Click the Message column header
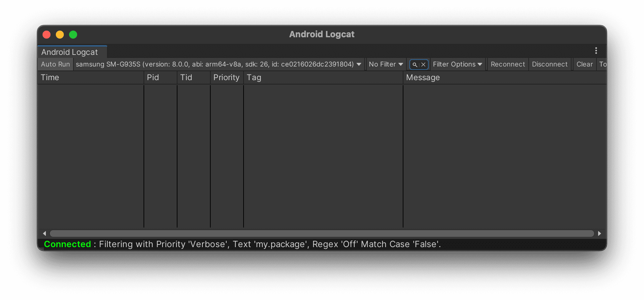644x300 pixels. [505, 77]
